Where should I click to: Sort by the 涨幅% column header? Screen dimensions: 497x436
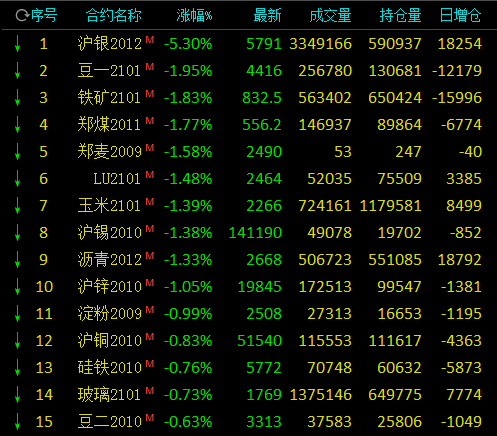click(194, 16)
